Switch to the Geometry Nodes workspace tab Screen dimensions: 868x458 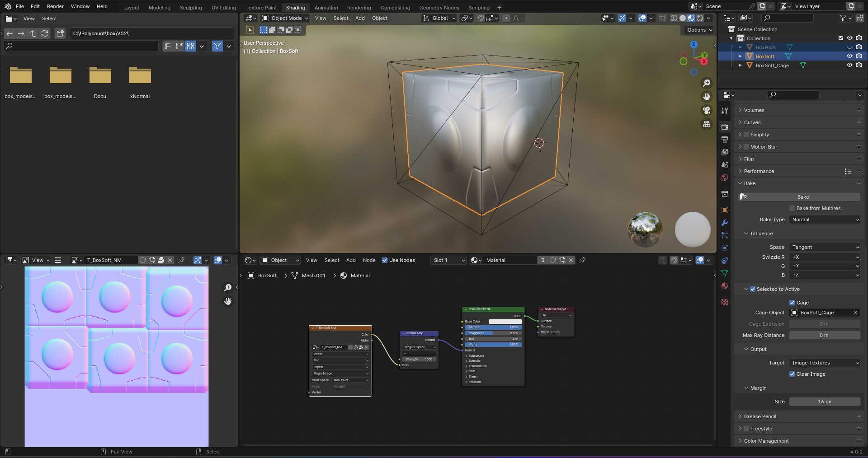(x=439, y=8)
